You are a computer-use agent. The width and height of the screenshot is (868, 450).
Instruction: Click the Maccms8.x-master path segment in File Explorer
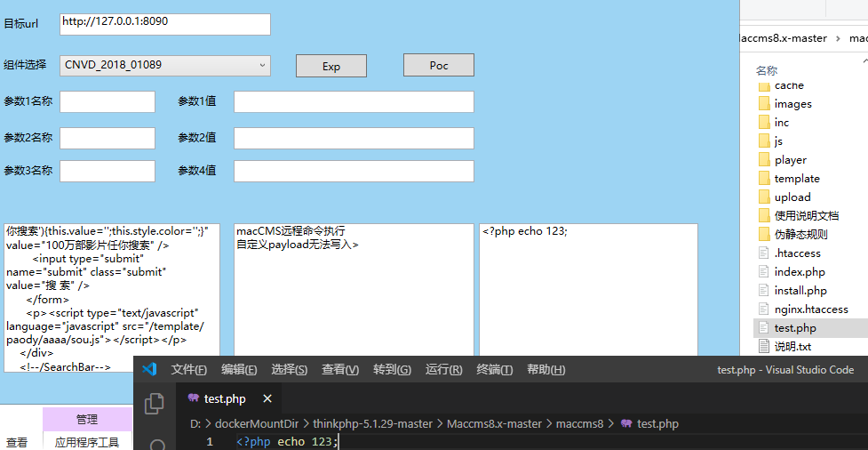pos(783,38)
